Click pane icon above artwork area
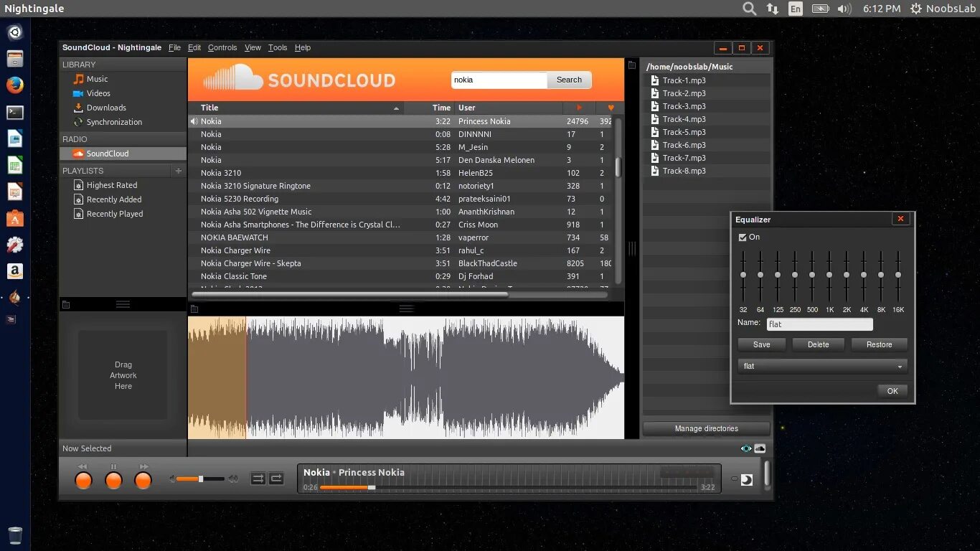The width and height of the screenshot is (980, 551). (x=66, y=305)
